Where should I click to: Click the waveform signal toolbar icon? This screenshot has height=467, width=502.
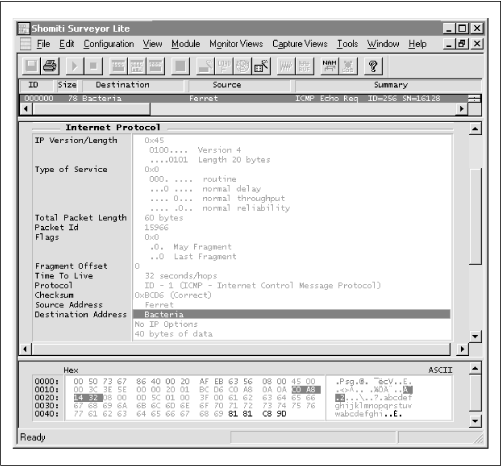[x=286, y=66]
